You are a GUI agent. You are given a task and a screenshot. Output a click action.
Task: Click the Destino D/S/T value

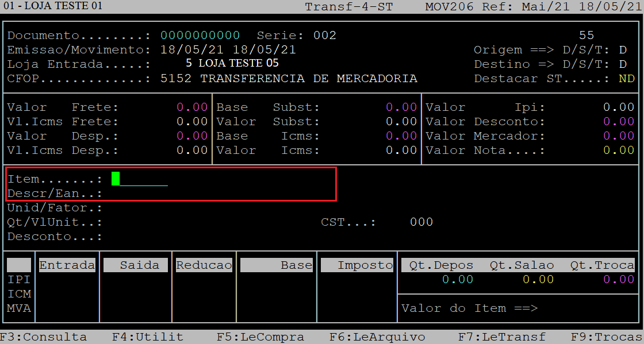pos(623,64)
